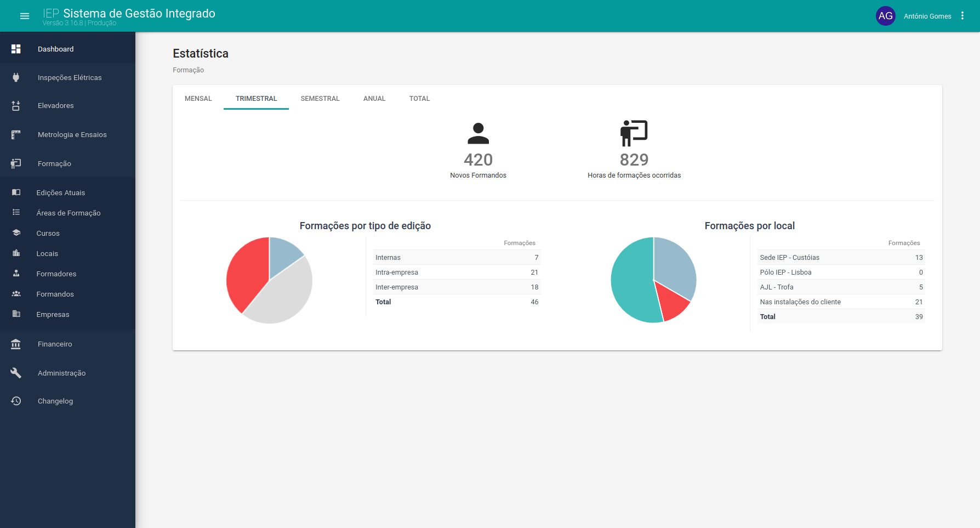Open Áreas de Formação submenu link
Viewport: 980px width, 528px height.
67,213
